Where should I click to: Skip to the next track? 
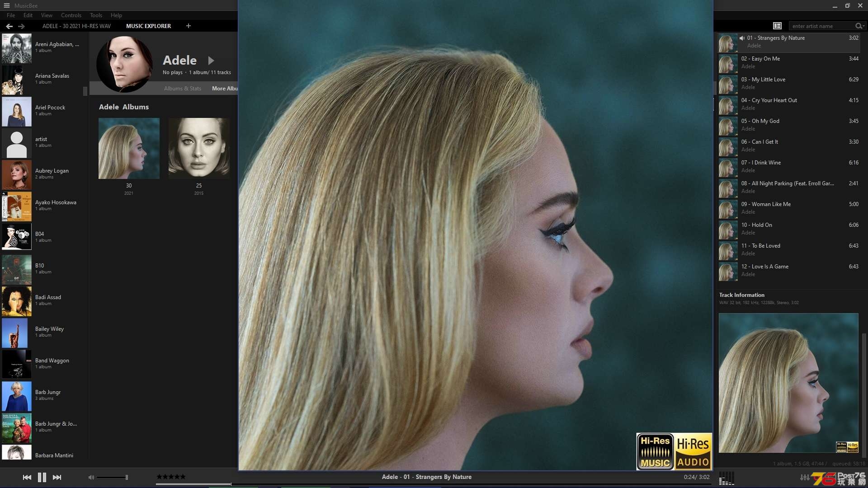tap(57, 477)
